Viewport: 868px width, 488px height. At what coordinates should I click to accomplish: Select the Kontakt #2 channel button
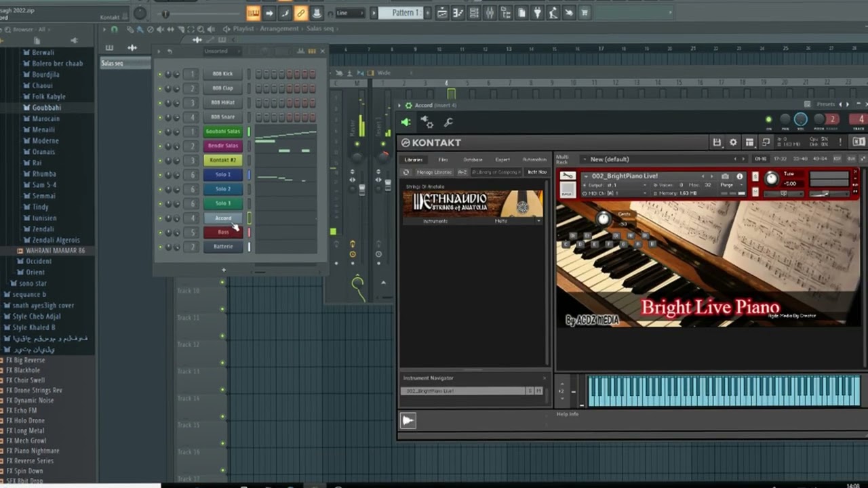[x=223, y=161]
